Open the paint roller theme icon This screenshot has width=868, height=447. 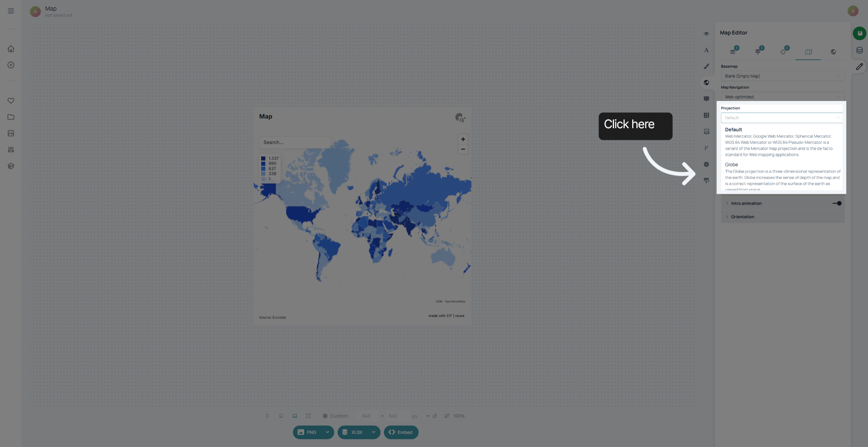tap(706, 180)
